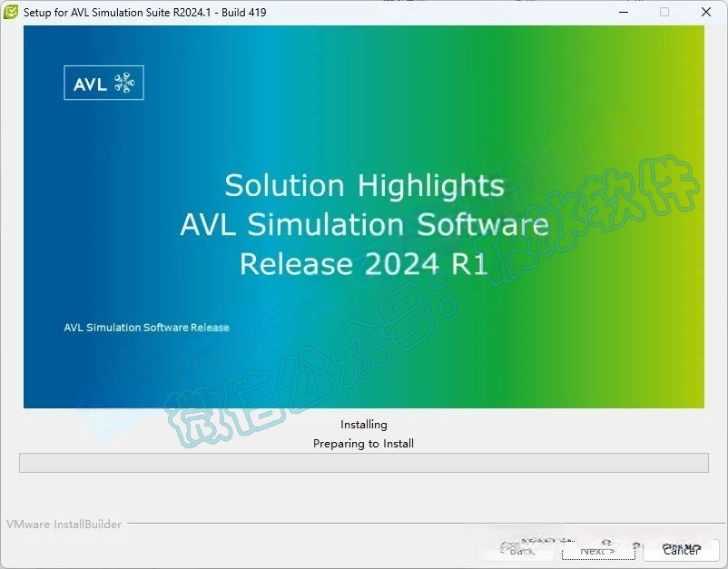Click the 'Release 2024 R1' banner text

point(363,264)
